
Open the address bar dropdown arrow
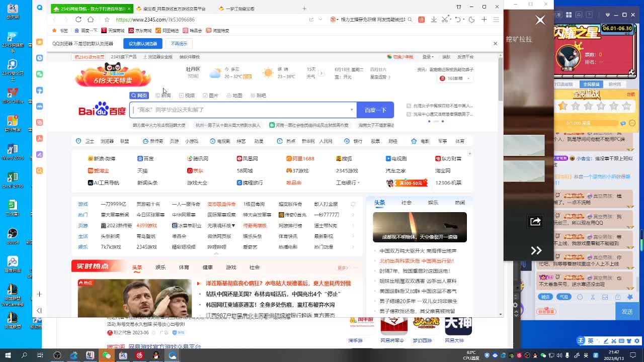pos(321,19)
